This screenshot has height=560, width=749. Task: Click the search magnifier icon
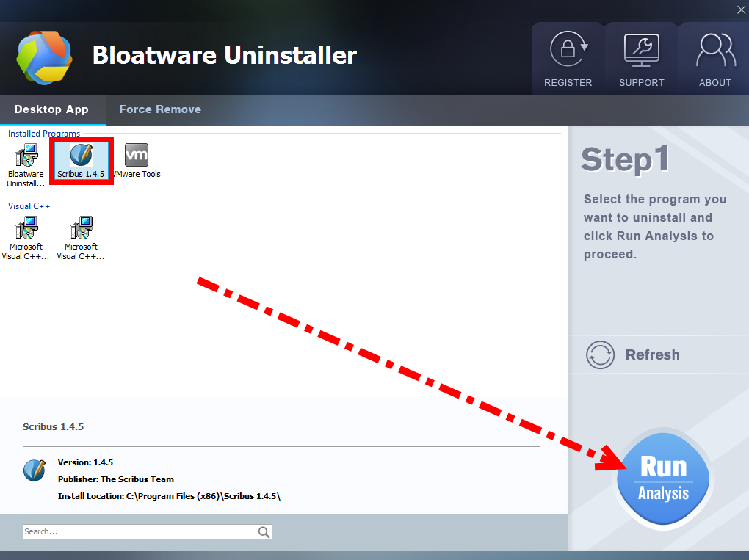pos(264,532)
